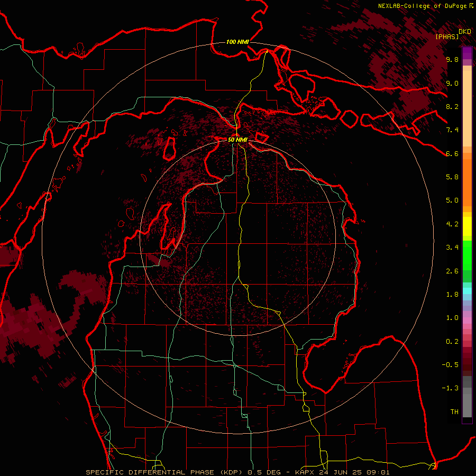This screenshot has width=476, height=476.
Task: Click the -1.3 color scale value
Action: coord(450,388)
